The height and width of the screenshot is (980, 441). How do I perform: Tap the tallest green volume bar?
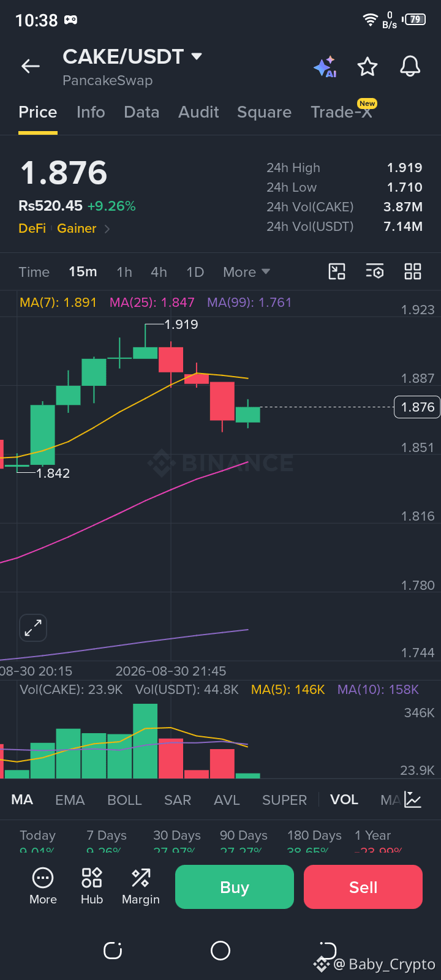tap(145, 741)
